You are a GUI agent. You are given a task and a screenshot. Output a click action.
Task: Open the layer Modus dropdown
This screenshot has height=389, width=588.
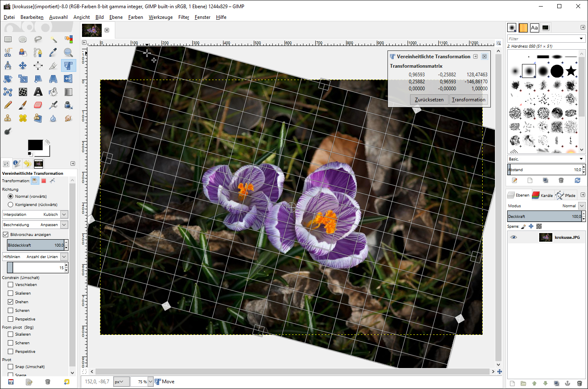[582, 206]
